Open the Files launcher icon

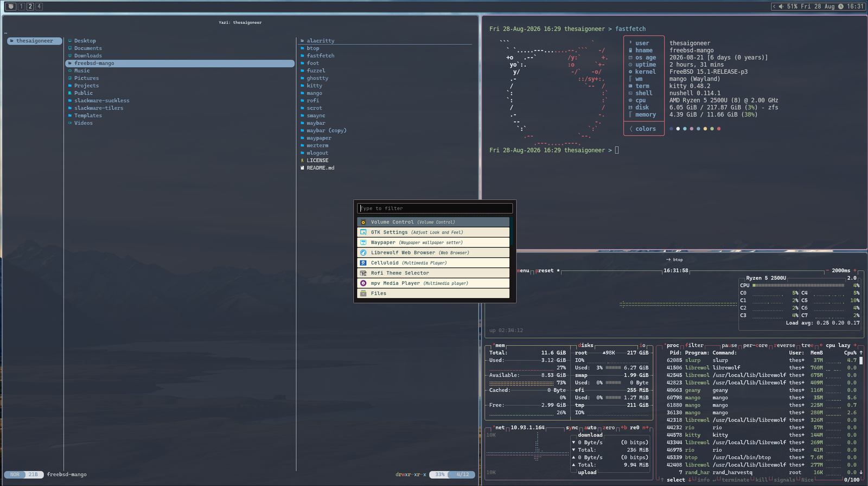click(363, 293)
